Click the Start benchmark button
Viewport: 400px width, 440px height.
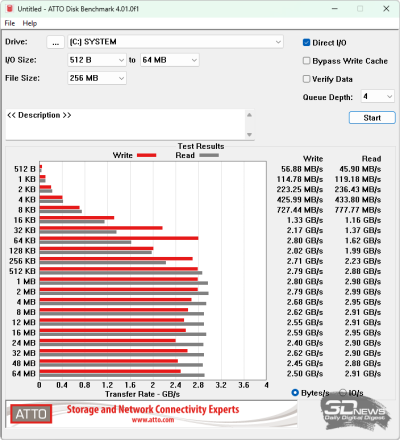[372, 118]
